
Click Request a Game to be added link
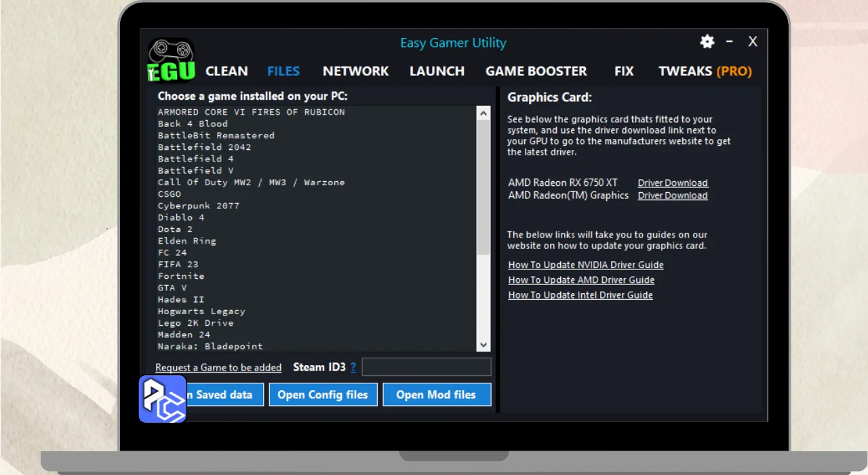(x=218, y=368)
